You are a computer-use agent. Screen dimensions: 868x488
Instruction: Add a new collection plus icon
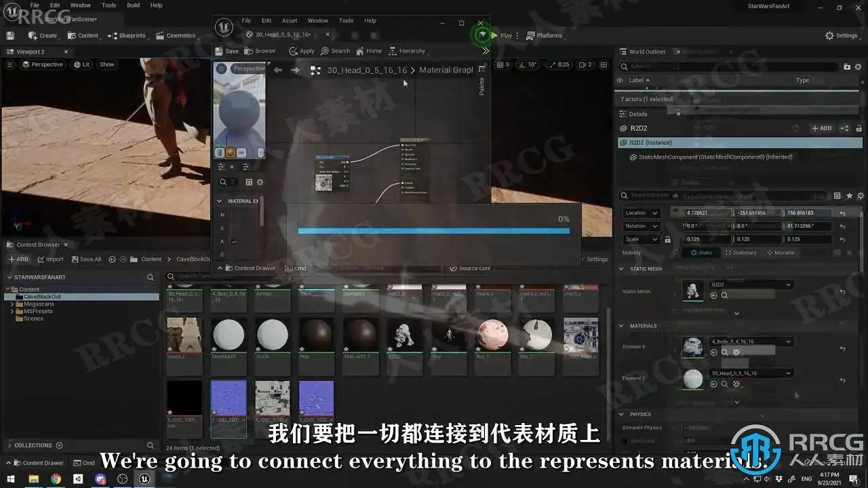[59, 445]
